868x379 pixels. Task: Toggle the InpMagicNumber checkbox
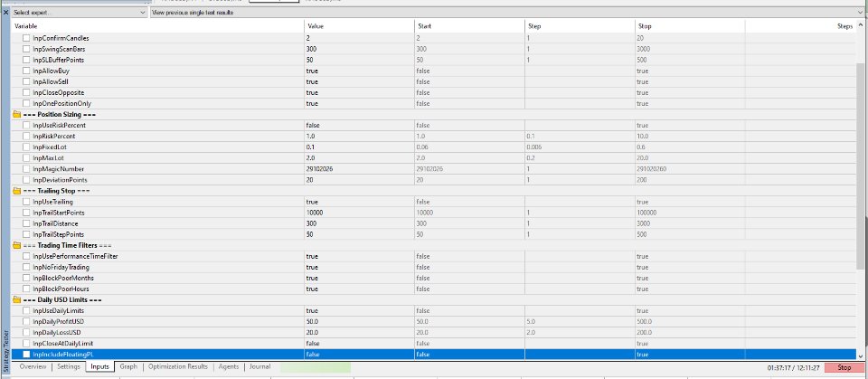coord(26,169)
